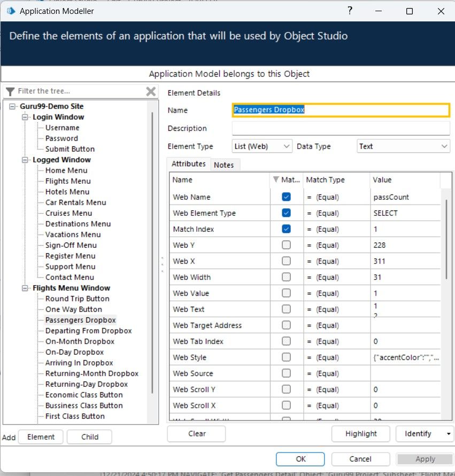
Task: Click the filter funnel icon above tree
Action: 10,91
